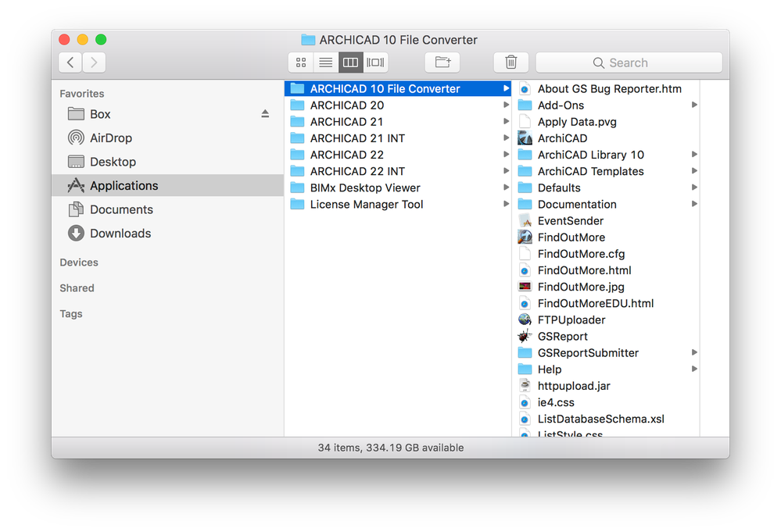Select the EventSender app icon
This screenshot has width=781, height=532.
(525, 220)
